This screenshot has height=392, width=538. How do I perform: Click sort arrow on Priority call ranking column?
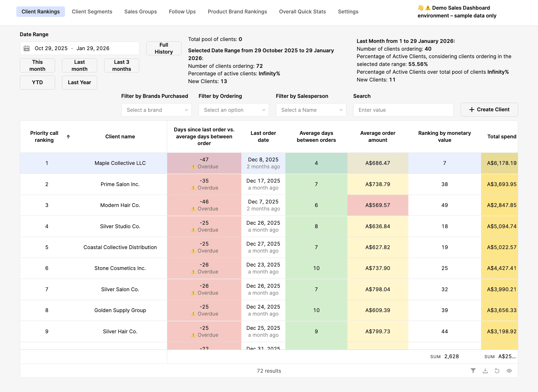tap(69, 136)
